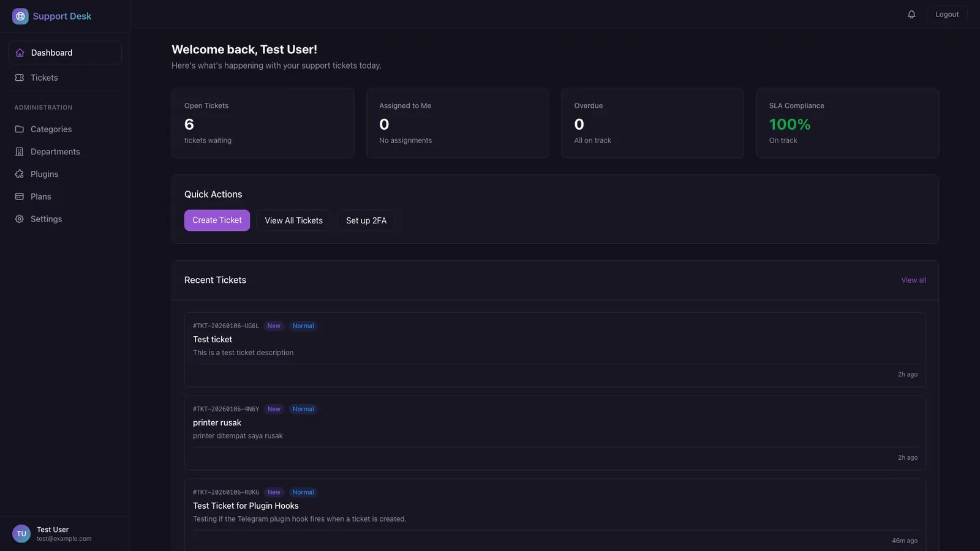
Task: Click ticket ID #TKT-20260106-4N6Y
Action: tap(226, 410)
